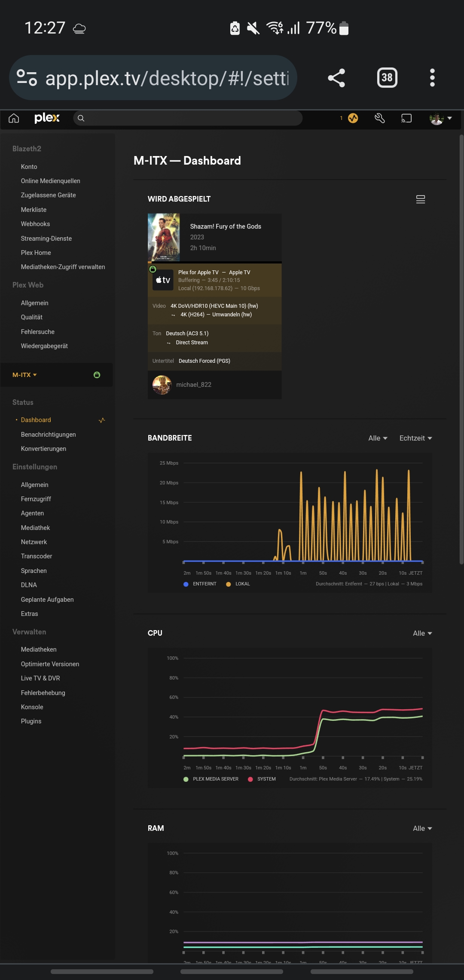Image resolution: width=464 pixels, height=980 pixels.
Task: Open Zugelassene Geräte page
Action: point(49,195)
